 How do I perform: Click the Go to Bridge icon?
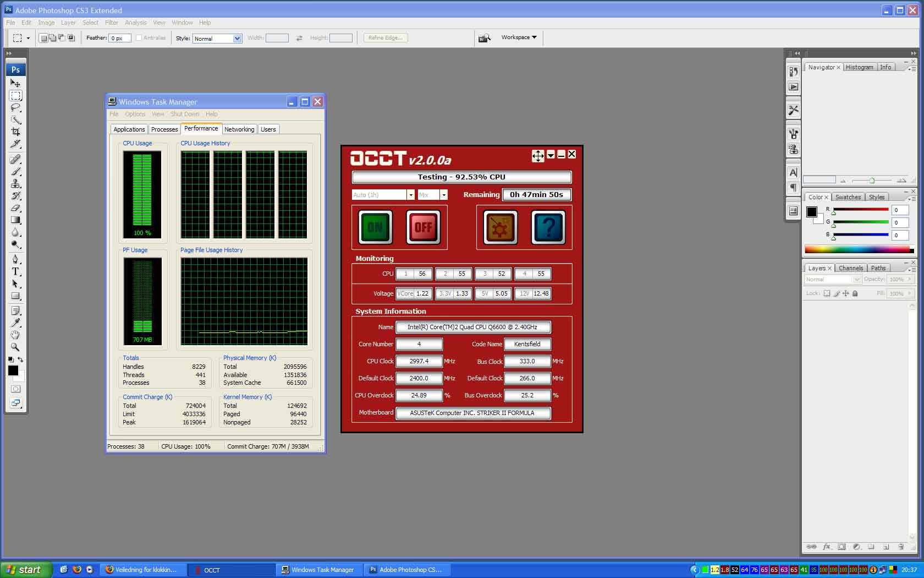coord(484,38)
